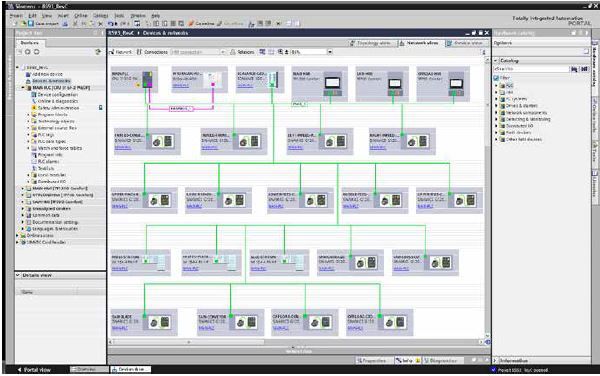Switch to the Device view tab

[x=464, y=43]
